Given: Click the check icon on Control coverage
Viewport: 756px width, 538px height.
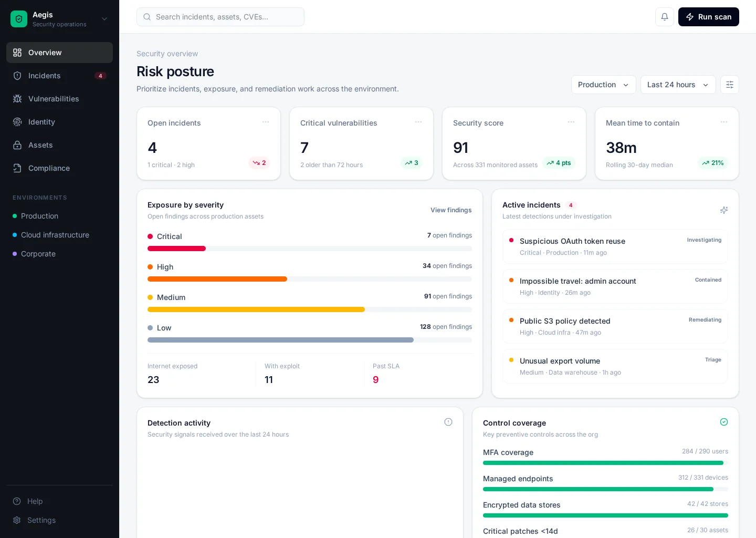Looking at the screenshot, I should point(724,422).
